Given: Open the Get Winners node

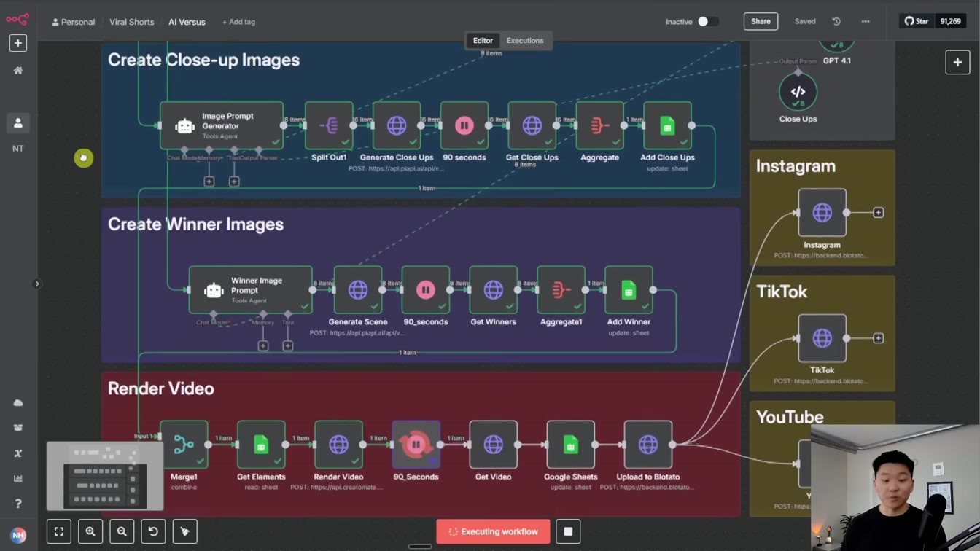Looking at the screenshot, I should (494, 290).
